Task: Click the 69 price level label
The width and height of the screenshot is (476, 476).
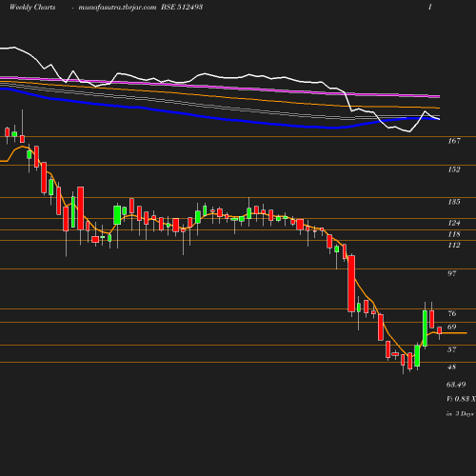Action: point(452,327)
